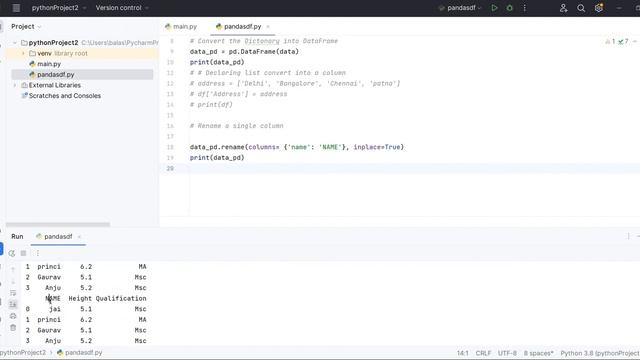This screenshot has height=360, width=640.
Task: Stop the running process in Run panel
Action: [x=23, y=253]
